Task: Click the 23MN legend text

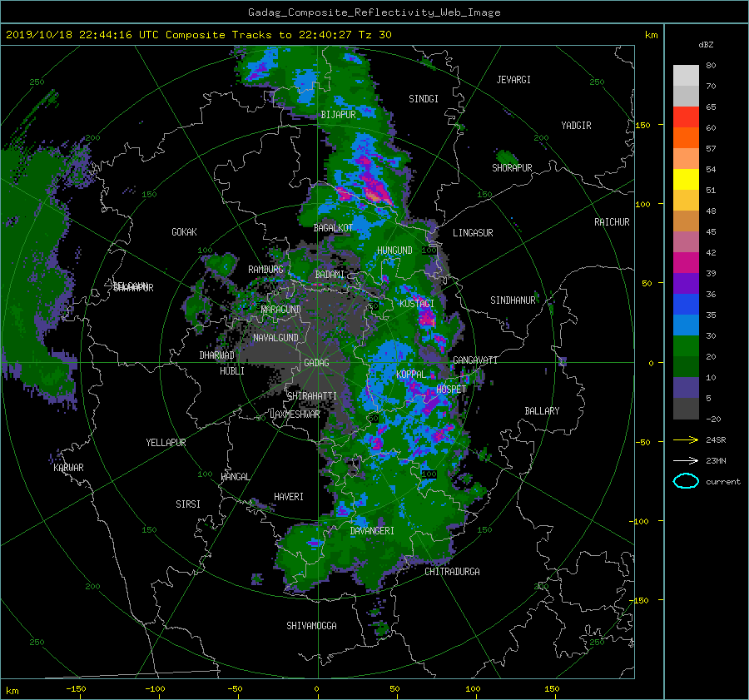Action: click(716, 460)
